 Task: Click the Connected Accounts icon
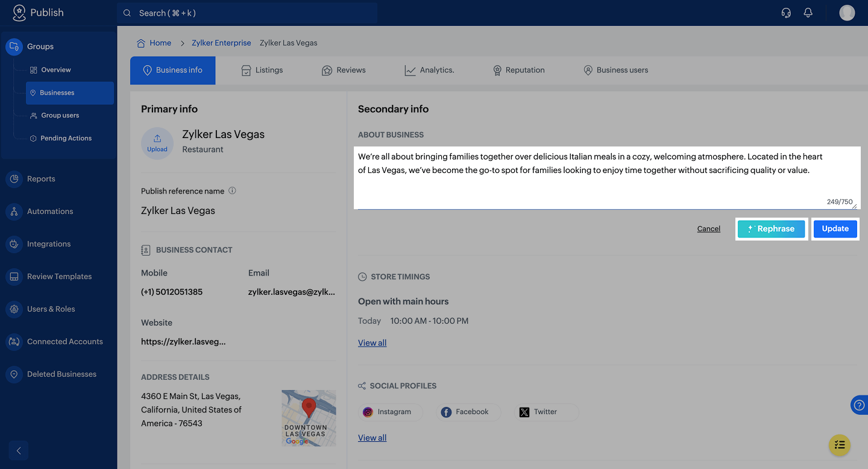pyautogui.click(x=14, y=342)
